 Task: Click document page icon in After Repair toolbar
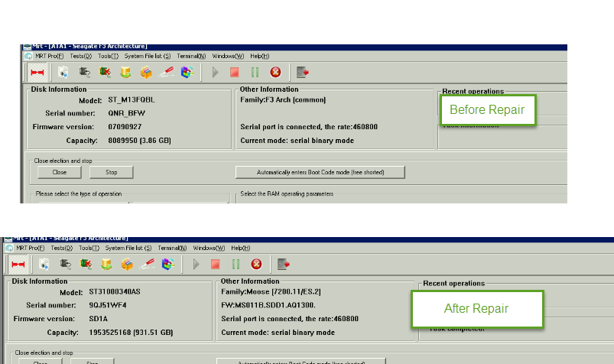[x=44, y=265]
